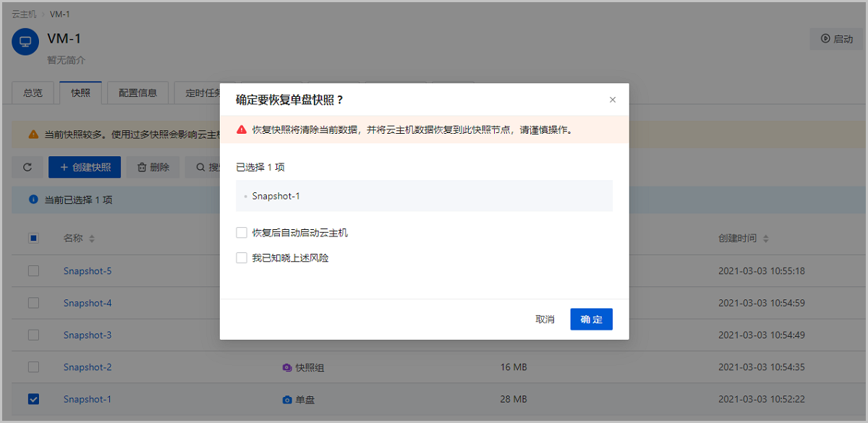Viewport: 868px width, 423px height.
Task: Switch to the 配置信息 tab
Action: 137,93
